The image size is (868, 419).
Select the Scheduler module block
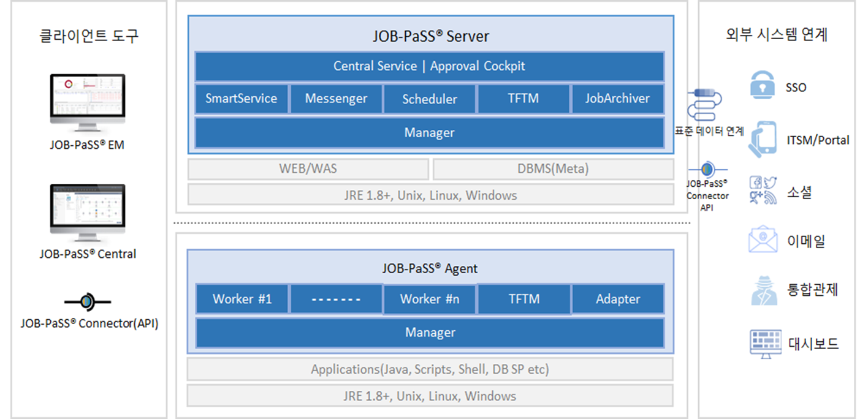(430, 99)
